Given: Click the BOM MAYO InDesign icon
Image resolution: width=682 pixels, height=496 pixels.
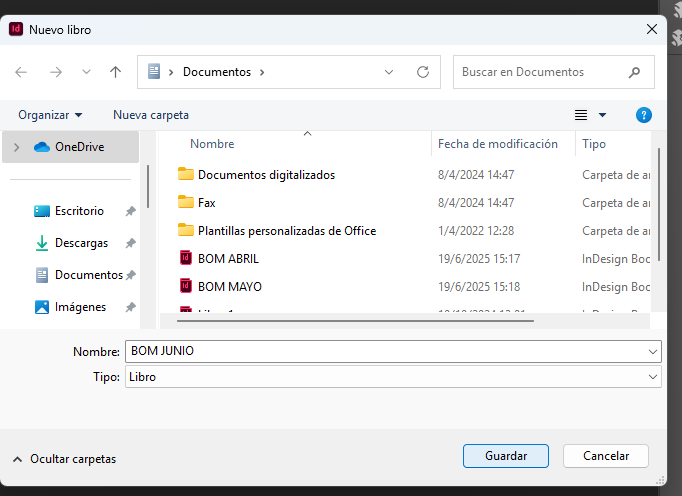Looking at the screenshot, I should [186, 286].
